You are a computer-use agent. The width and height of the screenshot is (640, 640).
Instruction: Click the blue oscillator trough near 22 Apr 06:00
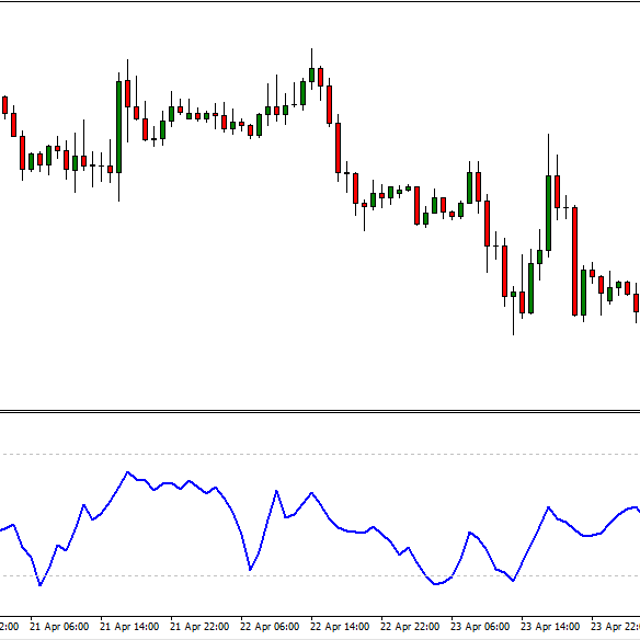pos(249,570)
